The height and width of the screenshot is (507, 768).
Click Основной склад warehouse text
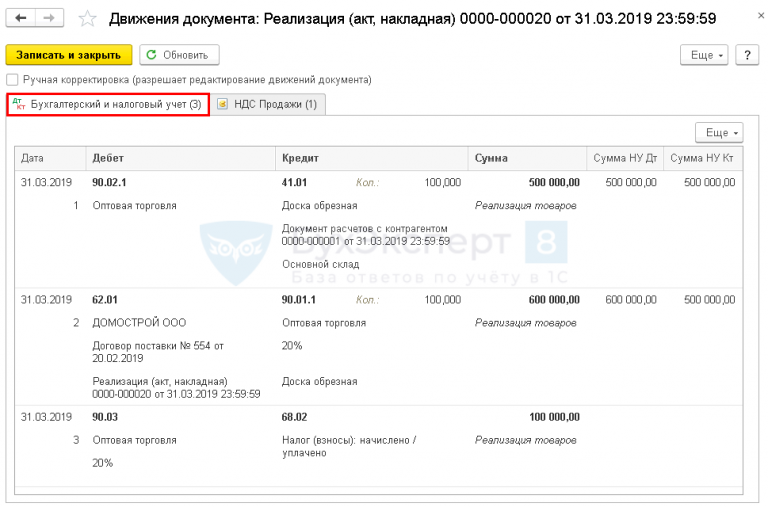pyautogui.click(x=320, y=264)
